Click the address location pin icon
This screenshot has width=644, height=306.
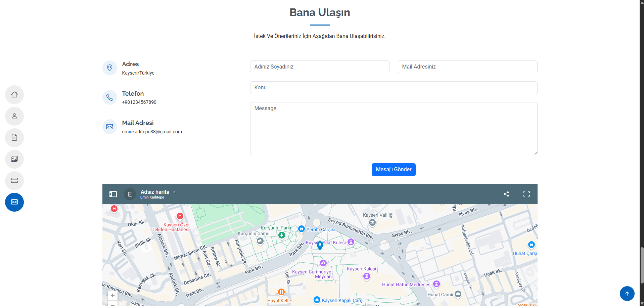[110, 68]
